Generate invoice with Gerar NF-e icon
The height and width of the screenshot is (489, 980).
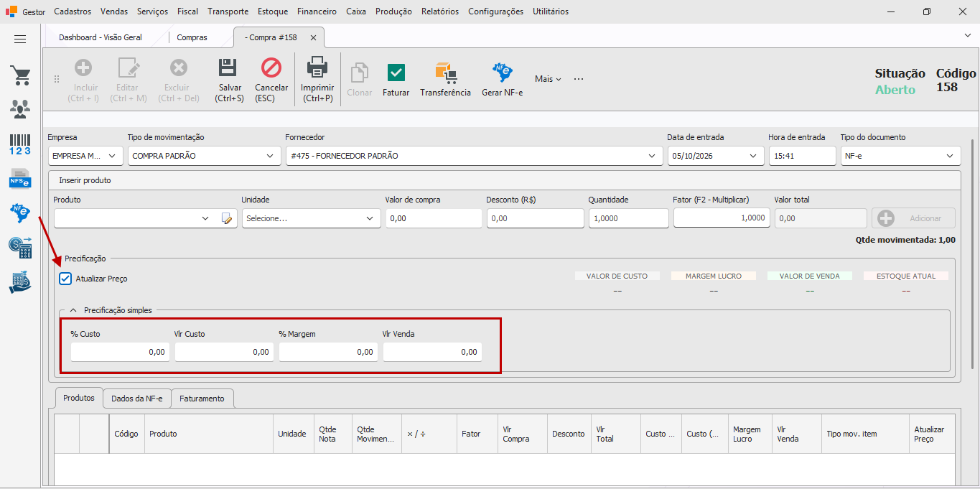tap(502, 73)
